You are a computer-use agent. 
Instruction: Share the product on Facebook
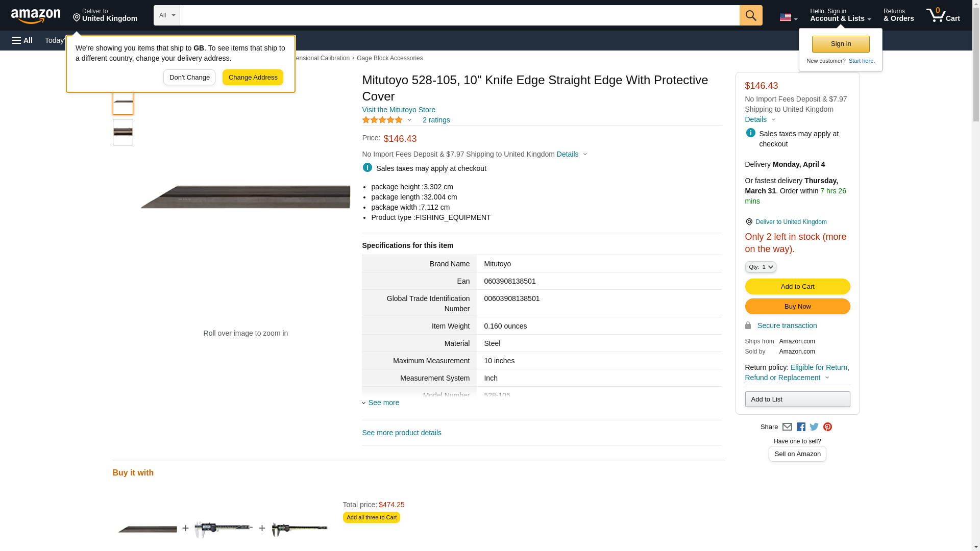pos(801,427)
